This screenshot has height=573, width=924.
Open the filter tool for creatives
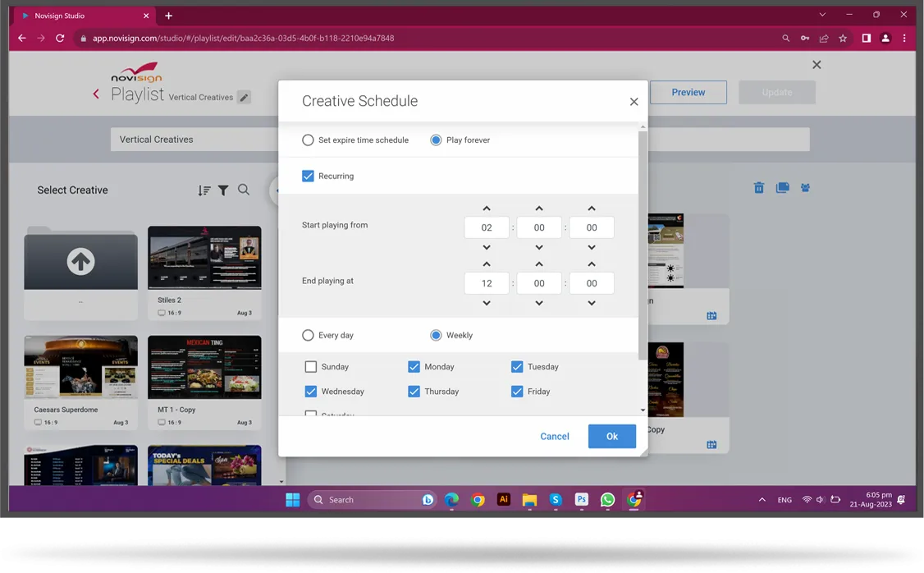[223, 190]
